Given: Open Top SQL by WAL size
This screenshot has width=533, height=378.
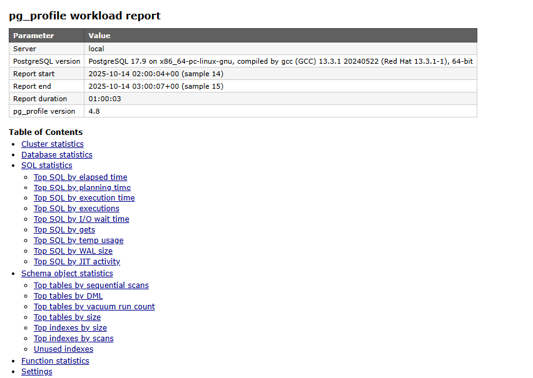Looking at the screenshot, I should 73,251.
